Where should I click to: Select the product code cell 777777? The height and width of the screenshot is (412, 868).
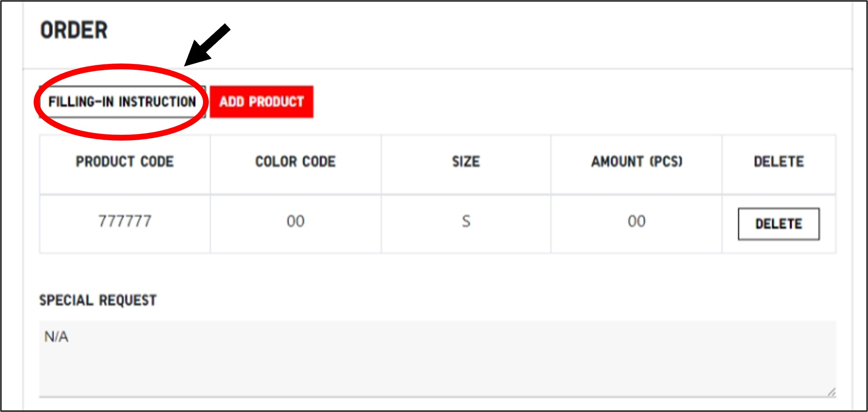125,222
